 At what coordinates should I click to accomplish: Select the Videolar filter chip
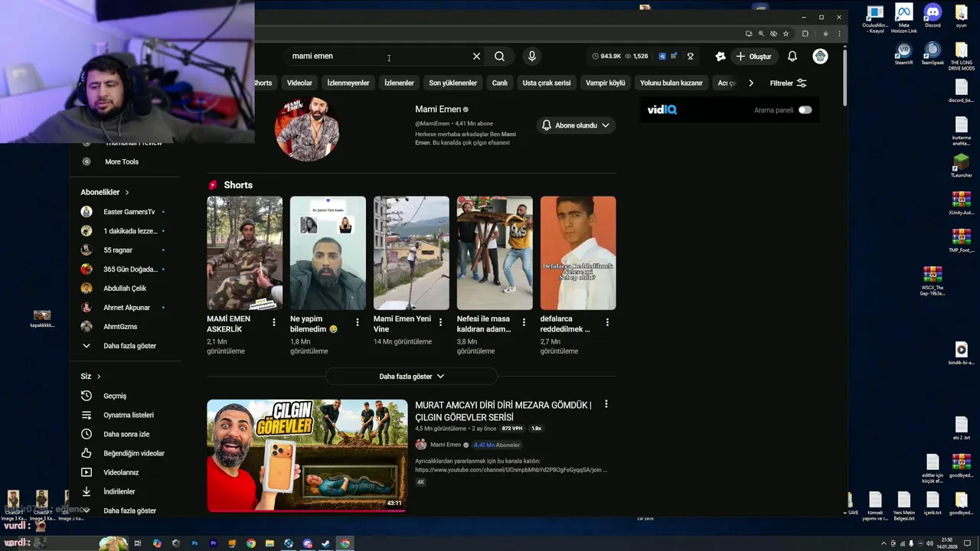[x=299, y=83]
